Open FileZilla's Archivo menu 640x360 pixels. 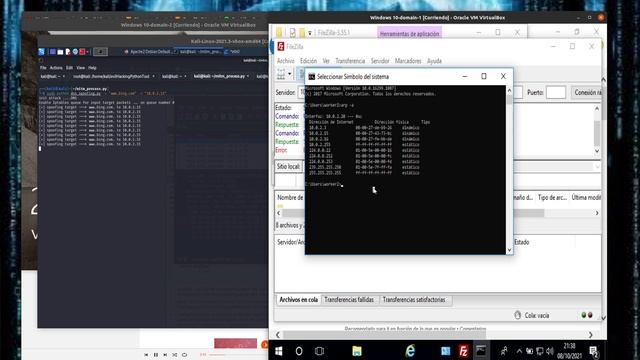[285, 61]
